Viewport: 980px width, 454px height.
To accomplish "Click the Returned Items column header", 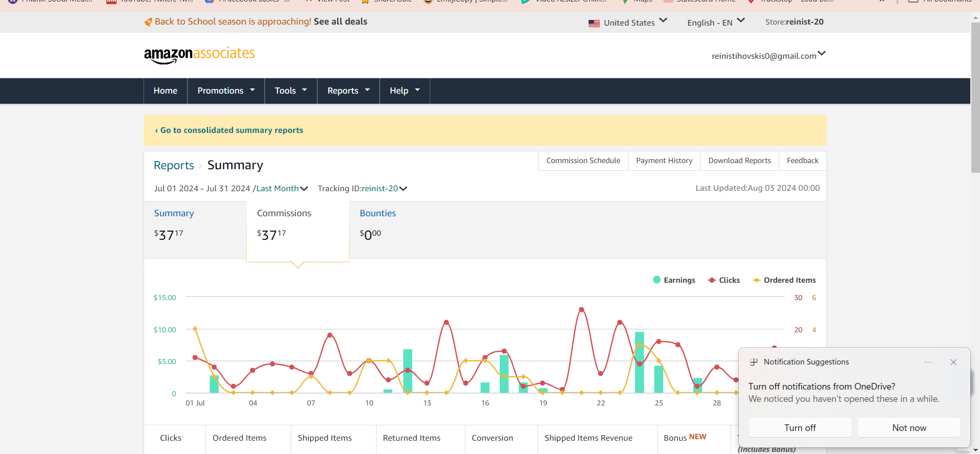I will tap(412, 438).
